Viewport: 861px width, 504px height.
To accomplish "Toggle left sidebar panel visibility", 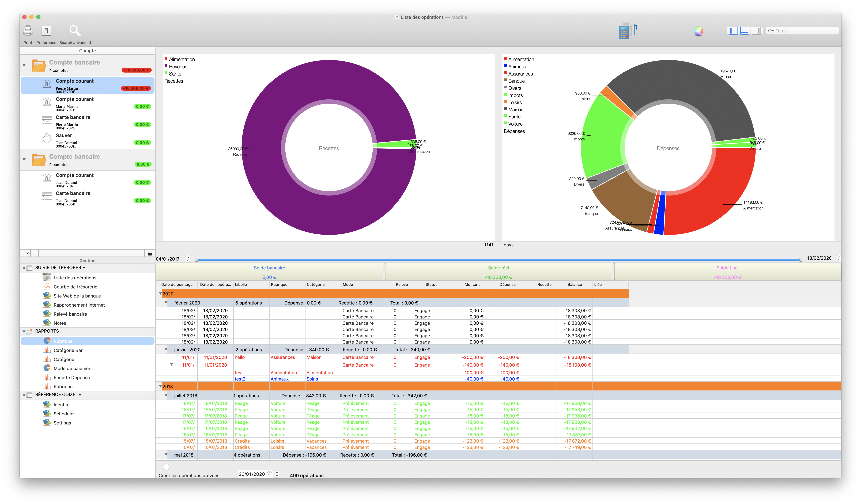I will pyautogui.click(x=733, y=31).
